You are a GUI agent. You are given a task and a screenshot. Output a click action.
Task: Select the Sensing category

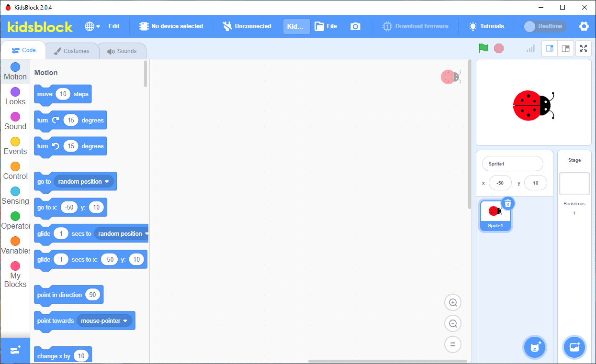(x=15, y=196)
